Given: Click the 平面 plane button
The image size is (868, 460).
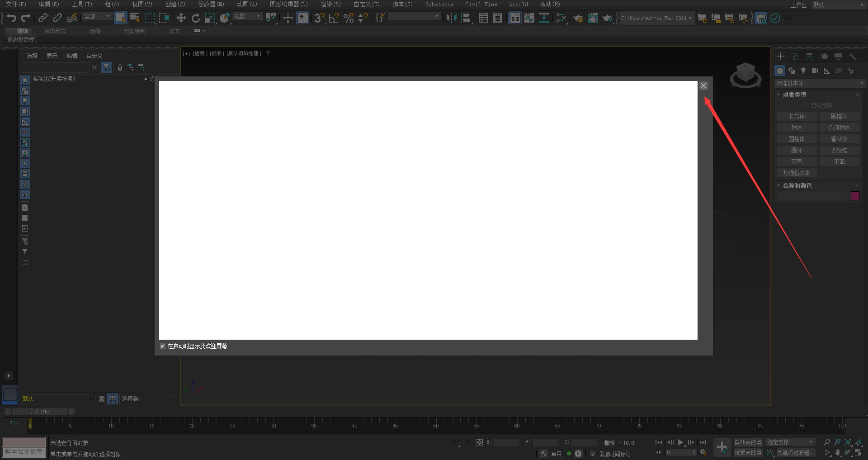Looking at the screenshot, I should 840,162.
